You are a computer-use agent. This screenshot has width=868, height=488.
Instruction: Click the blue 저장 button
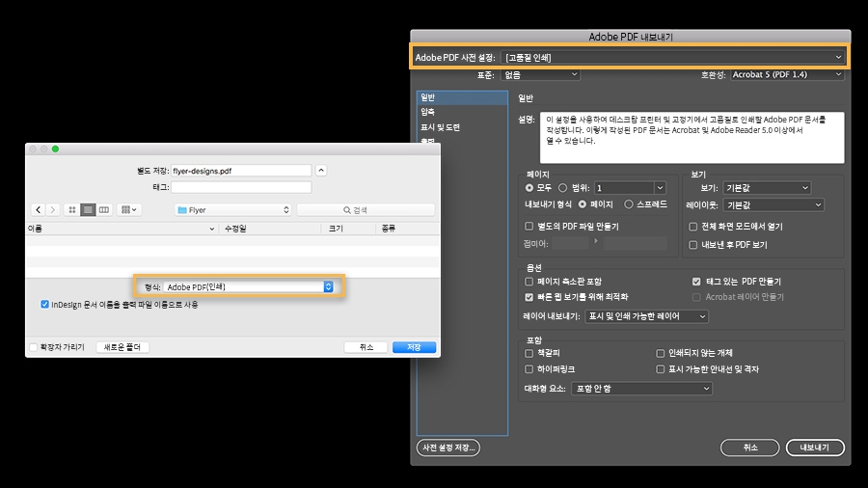(414, 347)
